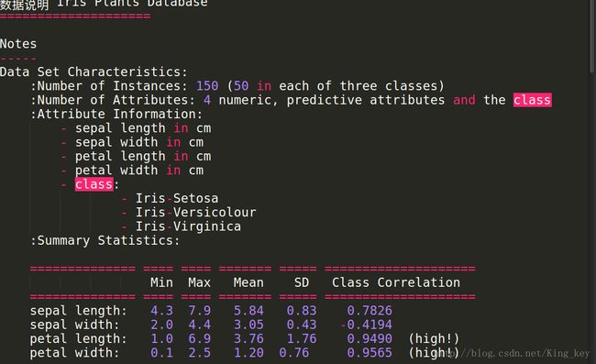Click 'petal length in cm' list entry
596x364 pixels.
(143, 156)
